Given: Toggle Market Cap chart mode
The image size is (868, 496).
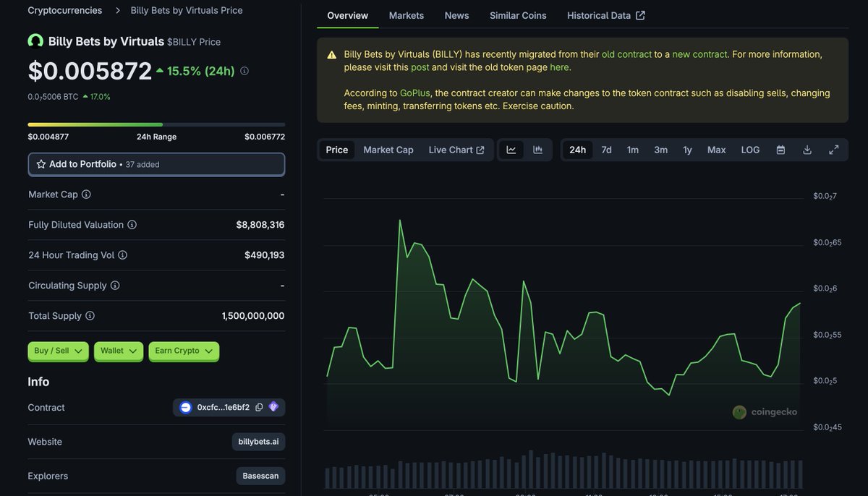Looking at the screenshot, I should coord(388,150).
